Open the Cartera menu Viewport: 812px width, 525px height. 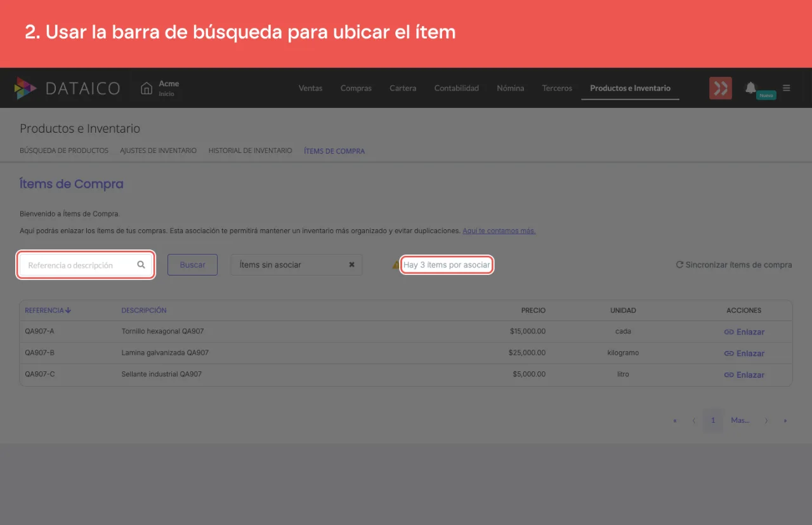pyautogui.click(x=403, y=88)
